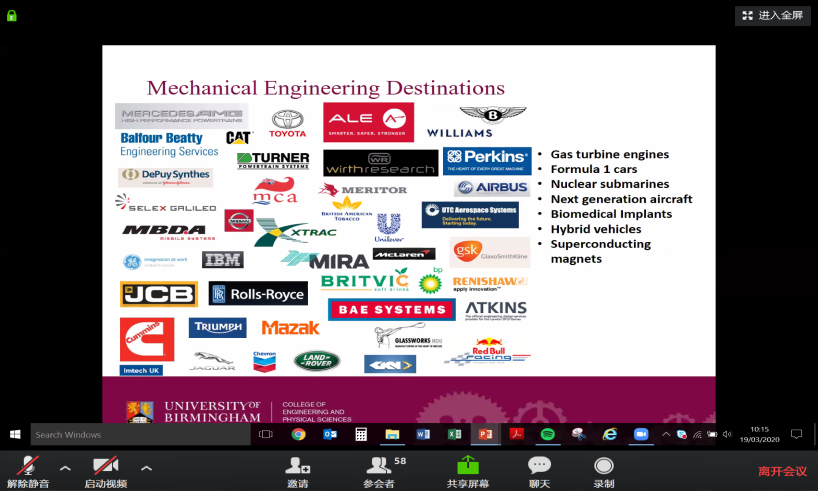Click the green Share Screen (共享屏幕) button
Screen dimensions: 818x491
coord(468,471)
